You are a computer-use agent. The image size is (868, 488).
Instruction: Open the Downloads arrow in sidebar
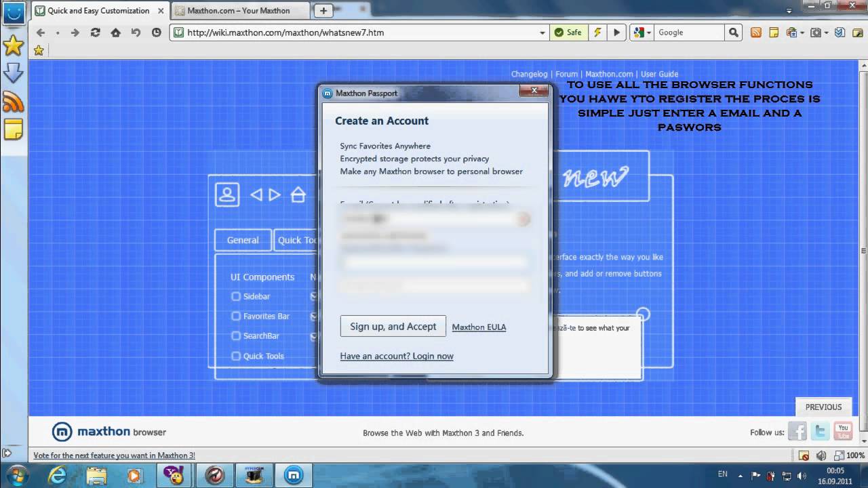click(x=13, y=73)
